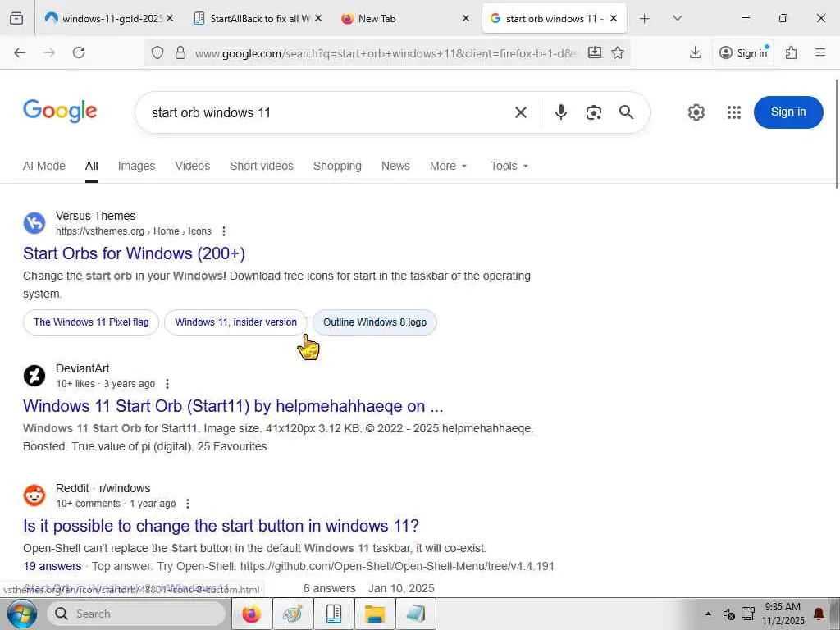Viewport: 840px width, 630px height.
Task: Open options dots for DeviantArt result
Action: click(167, 384)
